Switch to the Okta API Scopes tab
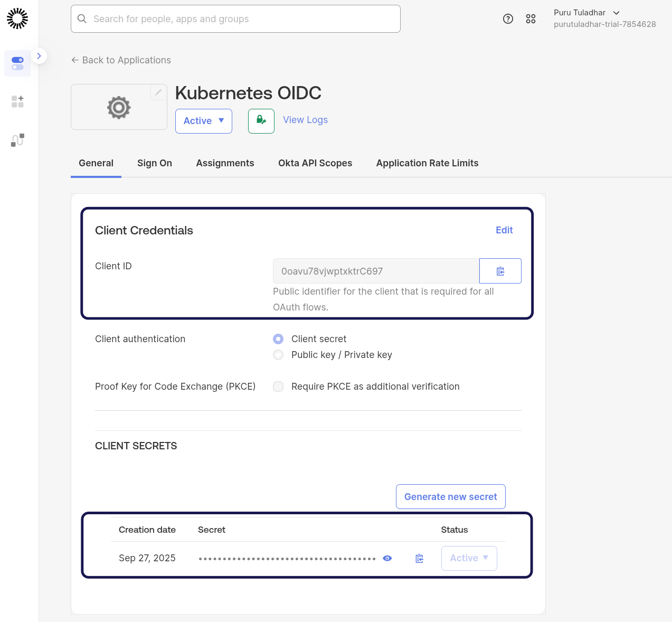The image size is (672, 622). click(315, 163)
